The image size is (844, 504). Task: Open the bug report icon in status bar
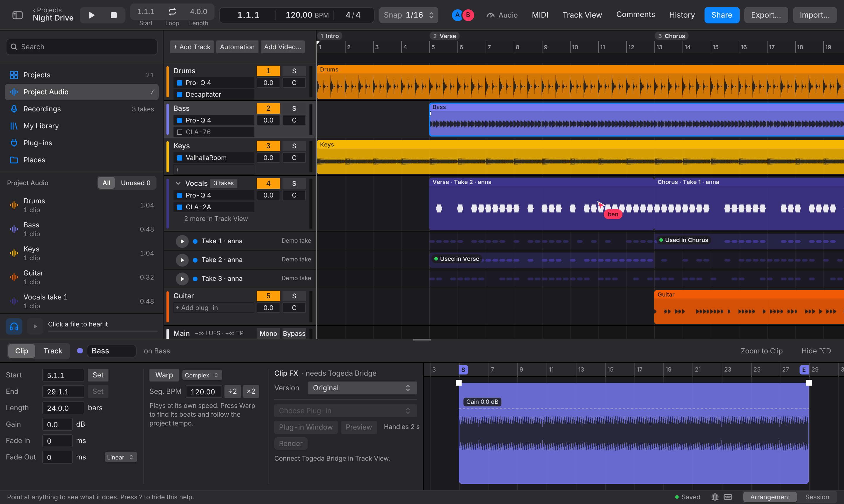click(x=715, y=497)
